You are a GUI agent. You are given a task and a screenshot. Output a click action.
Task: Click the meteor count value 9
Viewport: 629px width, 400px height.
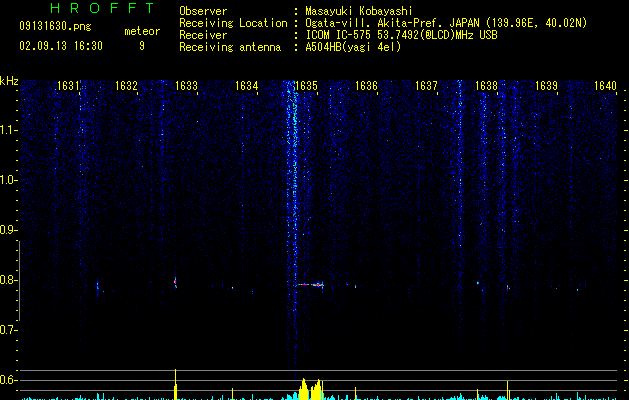click(x=142, y=46)
